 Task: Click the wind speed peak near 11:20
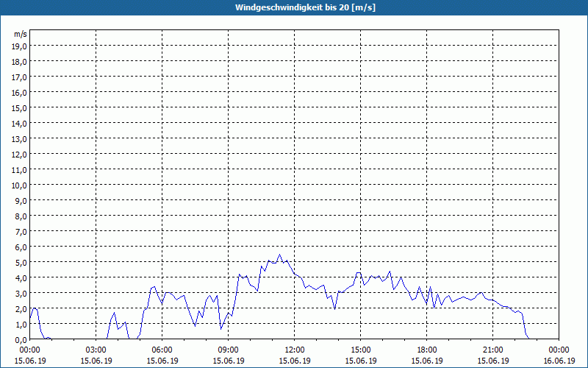pyautogui.click(x=280, y=255)
